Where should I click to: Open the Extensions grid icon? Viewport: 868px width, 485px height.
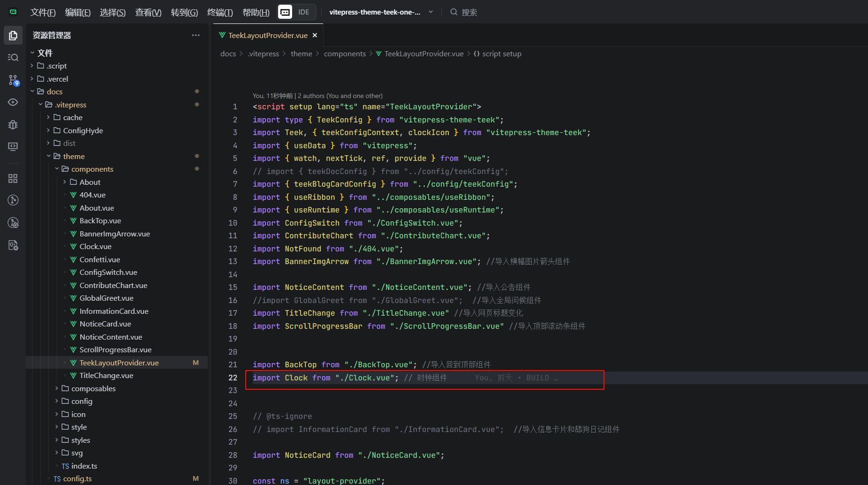[x=13, y=178]
